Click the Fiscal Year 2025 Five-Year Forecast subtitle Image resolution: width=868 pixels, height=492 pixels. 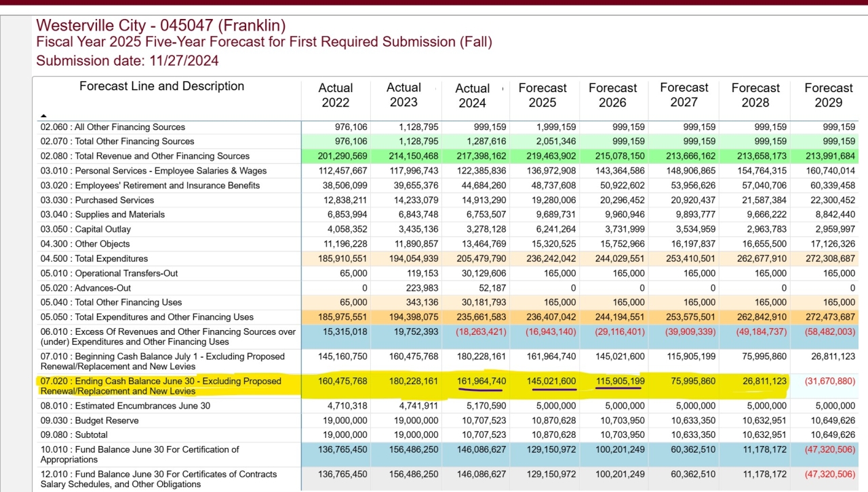pos(264,42)
